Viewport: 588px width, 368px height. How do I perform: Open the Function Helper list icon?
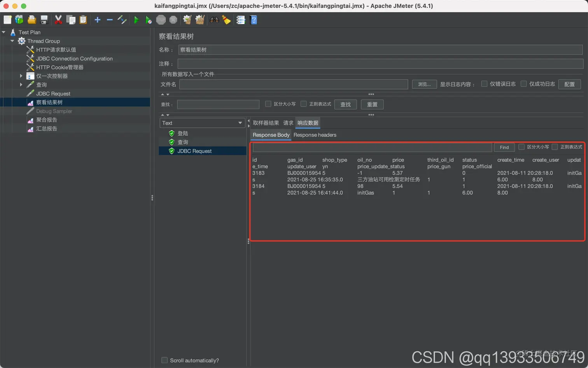click(x=241, y=20)
